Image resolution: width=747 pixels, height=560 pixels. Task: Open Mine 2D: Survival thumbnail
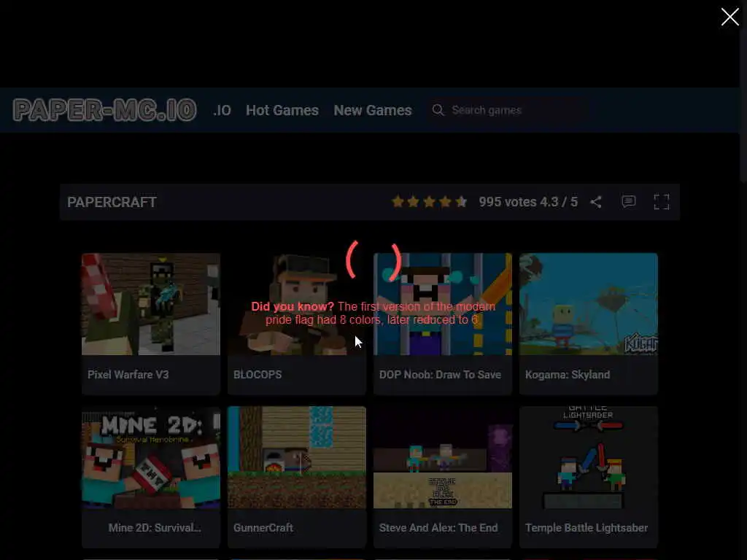pyautogui.click(x=151, y=457)
